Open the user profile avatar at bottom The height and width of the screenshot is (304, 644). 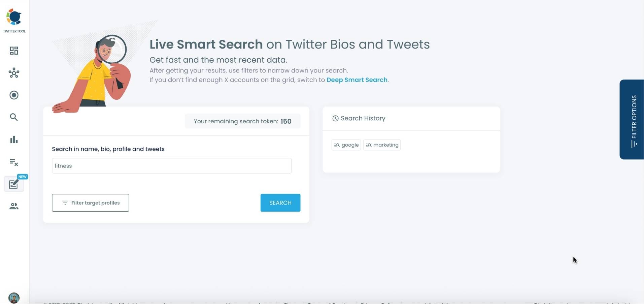tap(14, 298)
